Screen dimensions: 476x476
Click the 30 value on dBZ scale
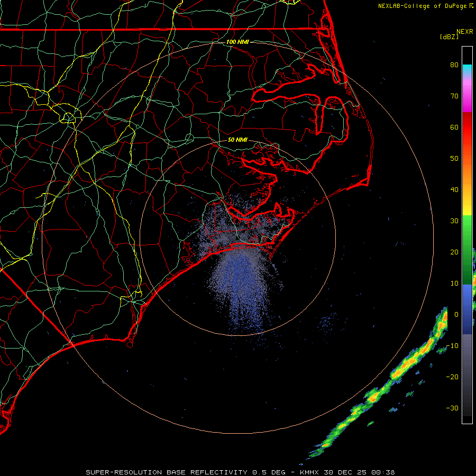[x=454, y=221]
